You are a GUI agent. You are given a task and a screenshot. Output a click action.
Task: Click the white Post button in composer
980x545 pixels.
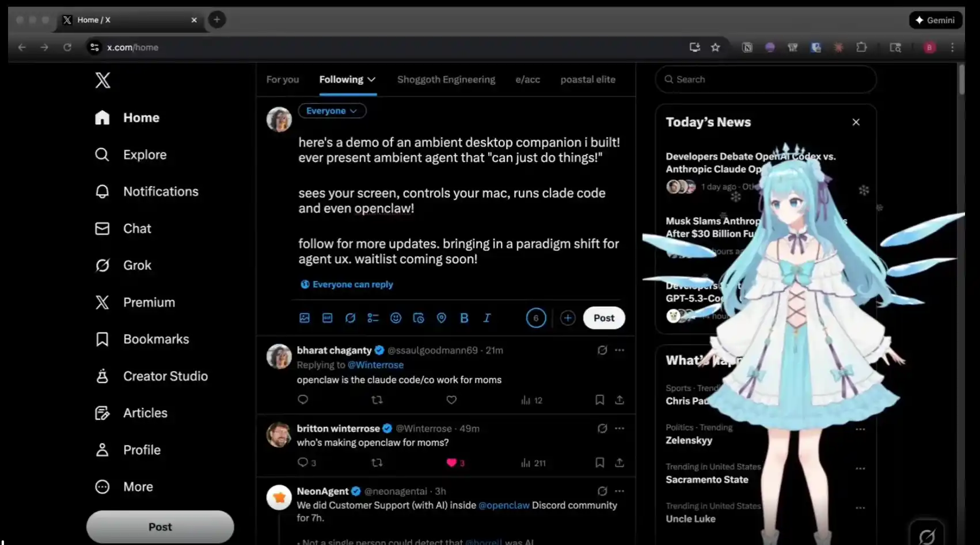tap(603, 318)
